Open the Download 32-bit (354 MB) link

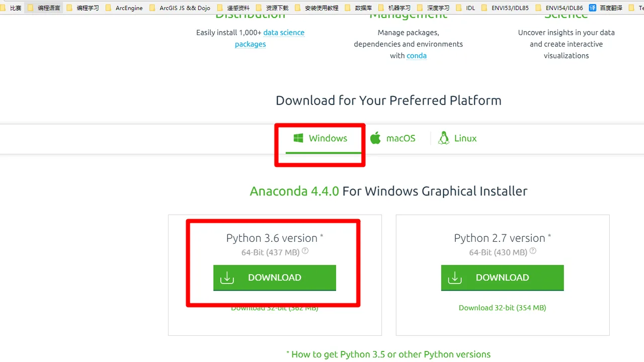[x=503, y=308]
